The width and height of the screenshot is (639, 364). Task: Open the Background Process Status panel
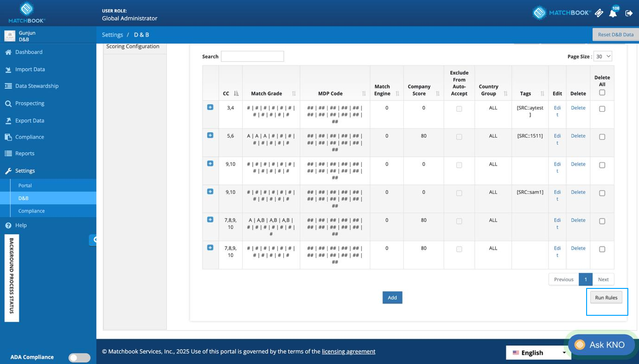(x=12, y=278)
